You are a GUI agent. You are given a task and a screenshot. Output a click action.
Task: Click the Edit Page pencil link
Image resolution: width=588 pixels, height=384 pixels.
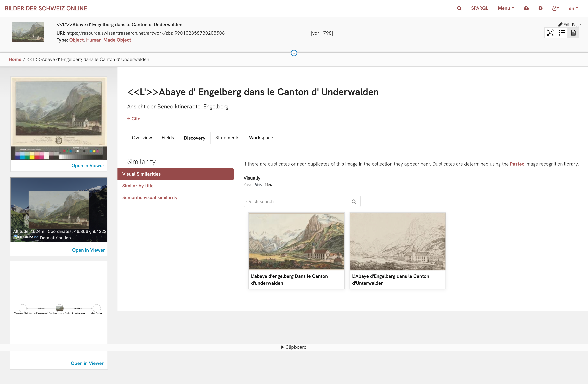click(570, 24)
